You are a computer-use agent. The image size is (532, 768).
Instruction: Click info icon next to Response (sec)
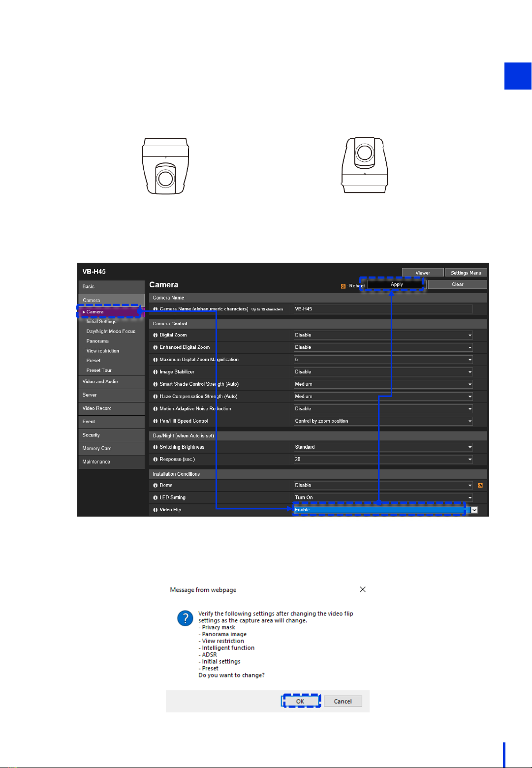[156, 460]
